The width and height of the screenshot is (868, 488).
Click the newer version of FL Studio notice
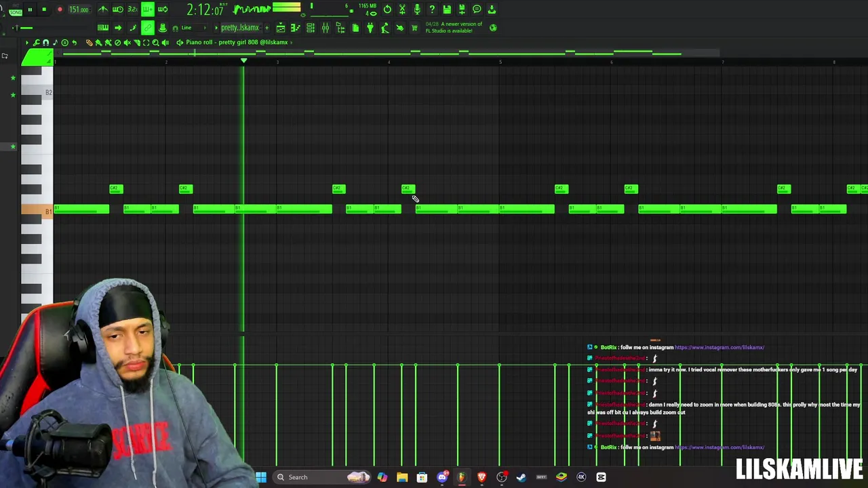454,27
